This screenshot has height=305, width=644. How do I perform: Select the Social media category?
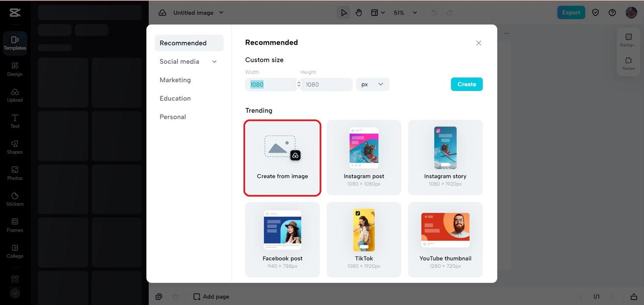click(180, 61)
